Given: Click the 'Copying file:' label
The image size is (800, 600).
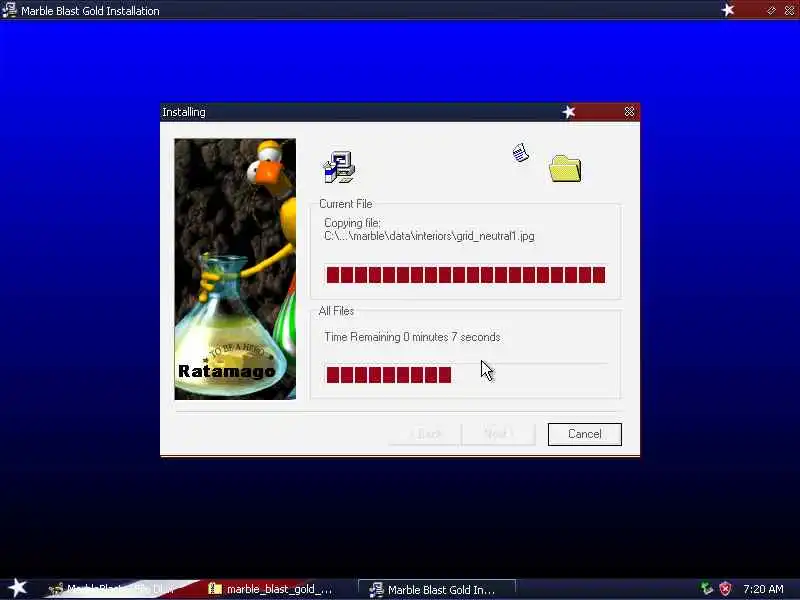Looking at the screenshot, I should pyautogui.click(x=352, y=223).
